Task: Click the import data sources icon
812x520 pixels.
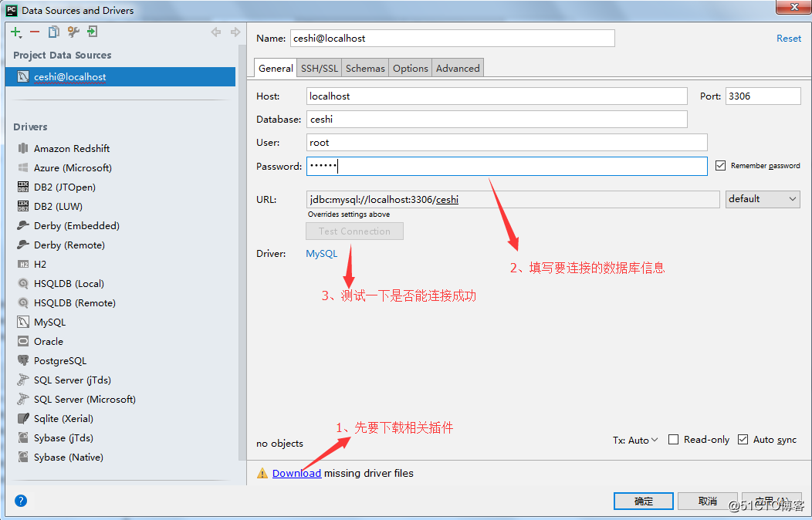Action: pos(92,32)
